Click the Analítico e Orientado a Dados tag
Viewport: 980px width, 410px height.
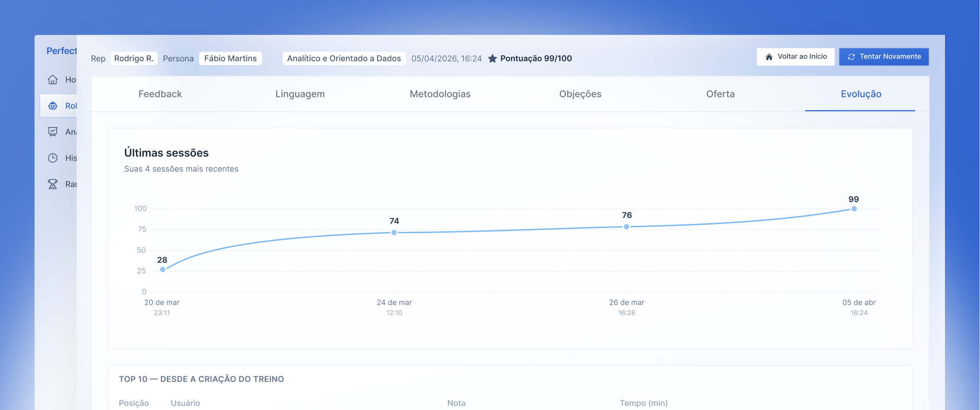344,59
